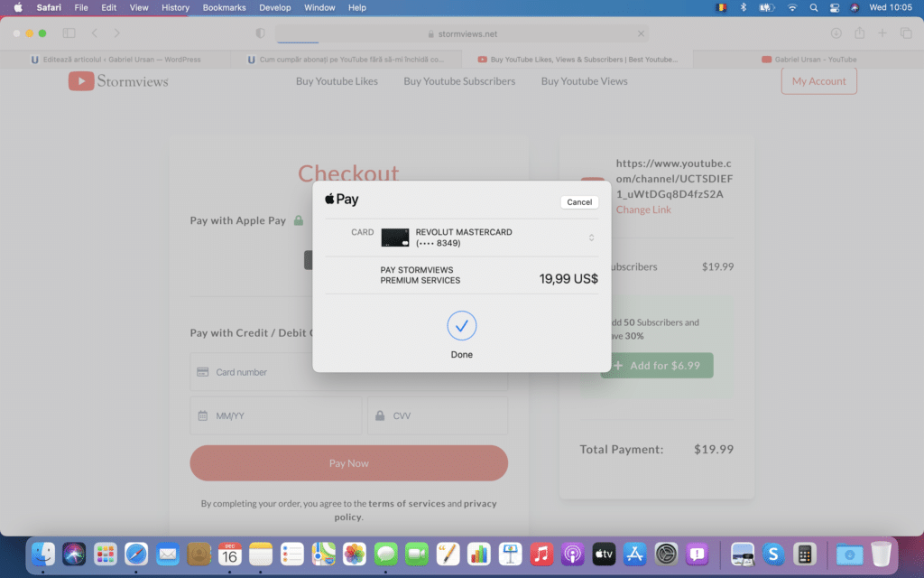Stop loading page with X button

coord(641,33)
